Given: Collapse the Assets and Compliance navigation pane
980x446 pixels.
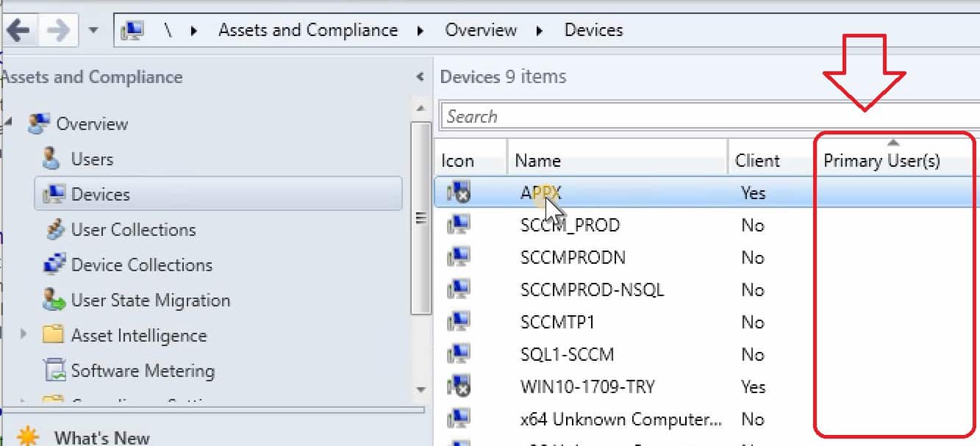Looking at the screenshot, I should click(x=420, y=76).
